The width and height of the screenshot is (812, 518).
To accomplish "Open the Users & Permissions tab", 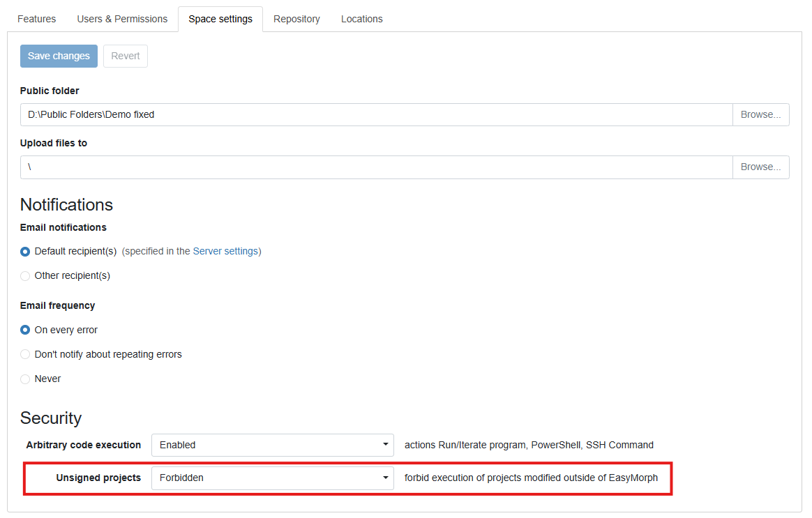I will tap(122, 19).
